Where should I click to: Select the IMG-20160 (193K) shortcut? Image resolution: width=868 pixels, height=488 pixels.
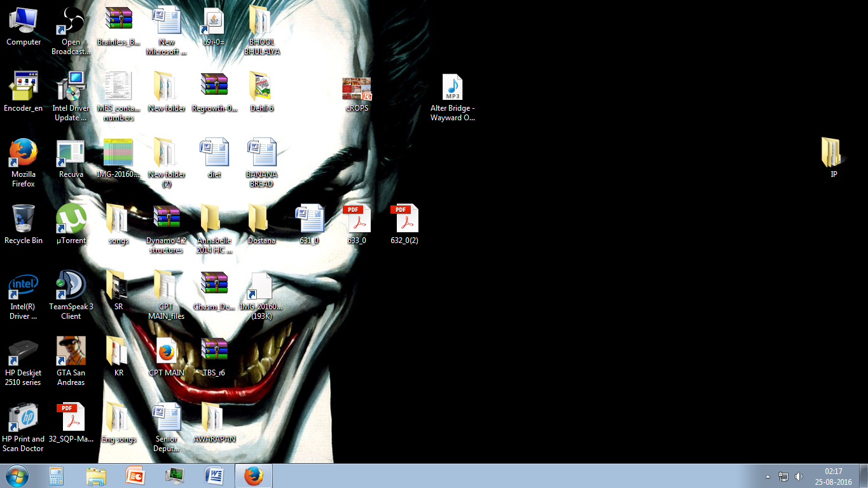pos(262,295)
